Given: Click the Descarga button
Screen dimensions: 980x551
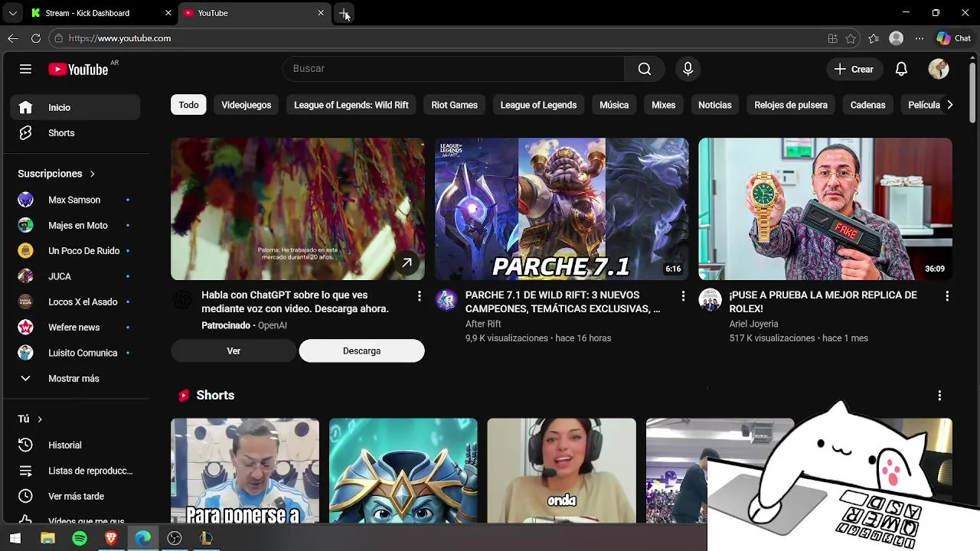Looking at the screenshot, I should [361, 351].
